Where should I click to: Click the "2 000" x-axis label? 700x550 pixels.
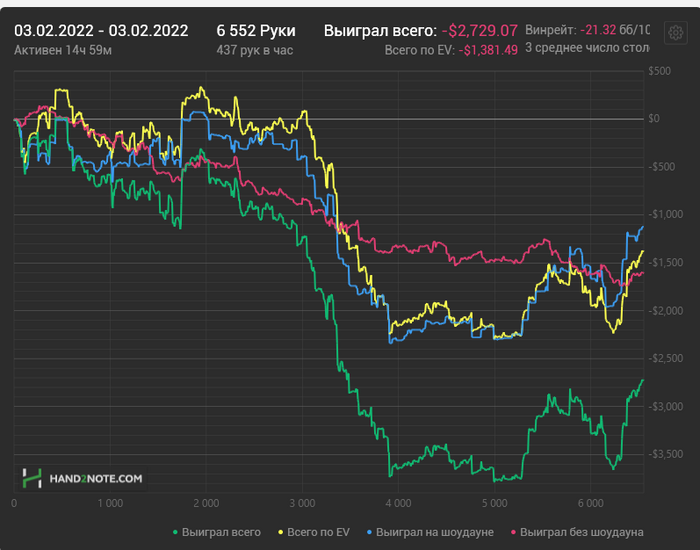tap(206, 503)
